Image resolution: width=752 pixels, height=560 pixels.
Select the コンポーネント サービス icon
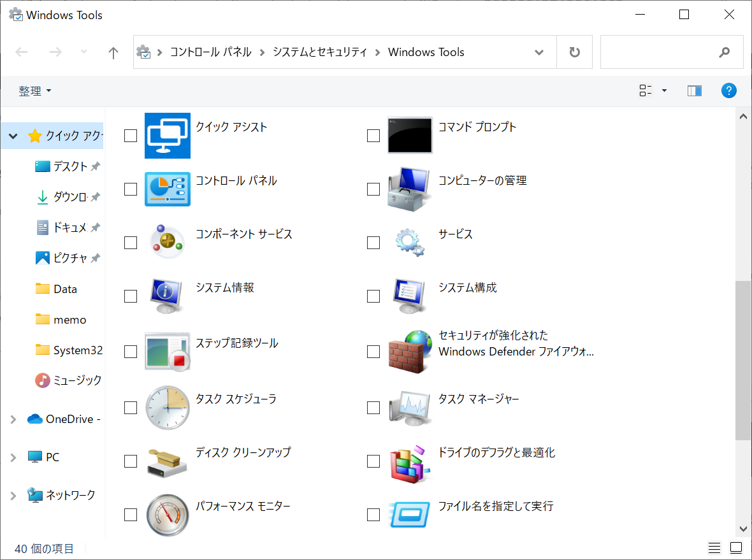point(166,242)
